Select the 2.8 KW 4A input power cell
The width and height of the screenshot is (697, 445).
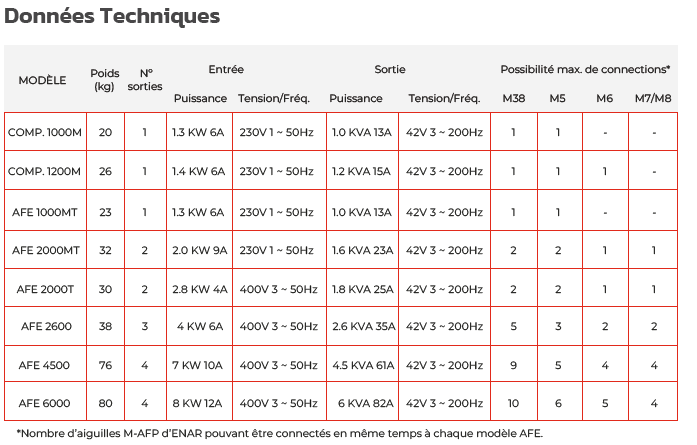click(199, 289)
